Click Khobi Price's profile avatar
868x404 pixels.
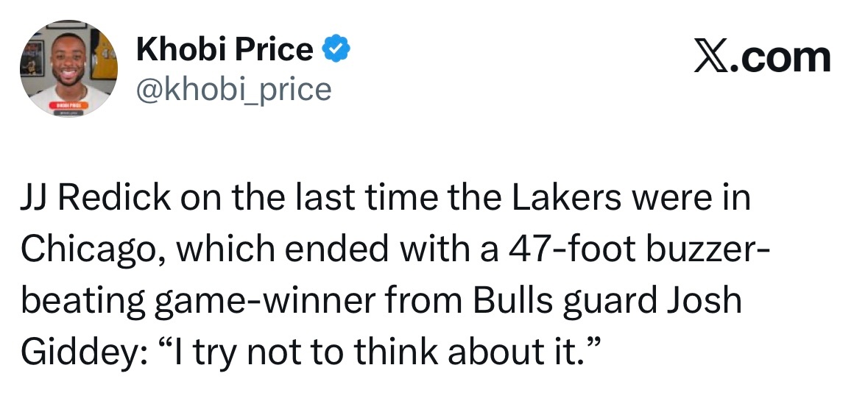(x=68, y=70)
